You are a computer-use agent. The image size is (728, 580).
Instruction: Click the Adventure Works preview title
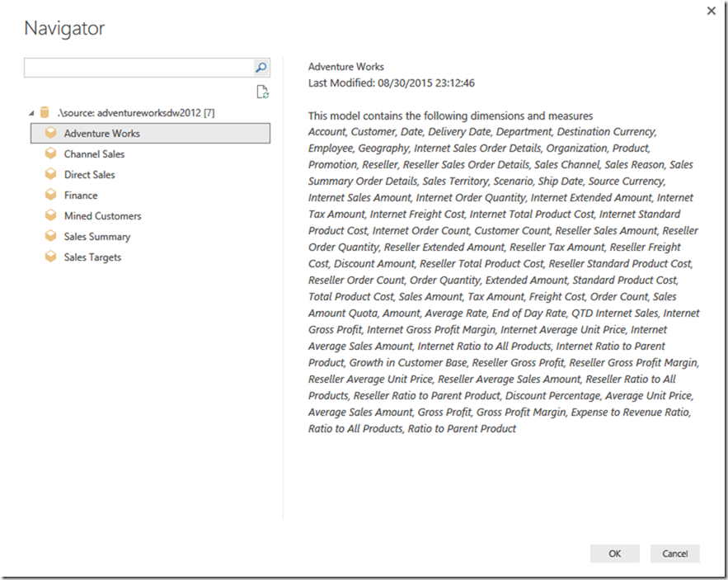(346, 67)
